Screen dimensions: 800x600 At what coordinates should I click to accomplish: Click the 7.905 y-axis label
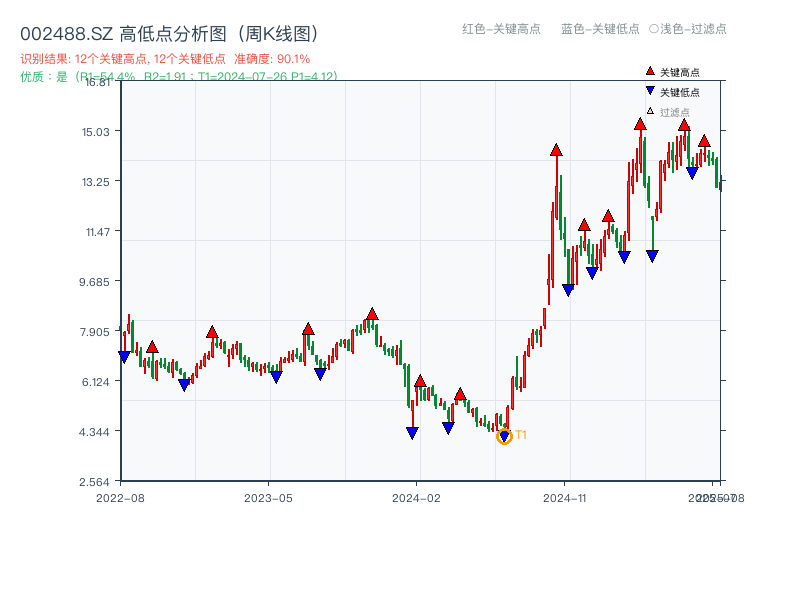pyautogui.click(x=94, y=332)
